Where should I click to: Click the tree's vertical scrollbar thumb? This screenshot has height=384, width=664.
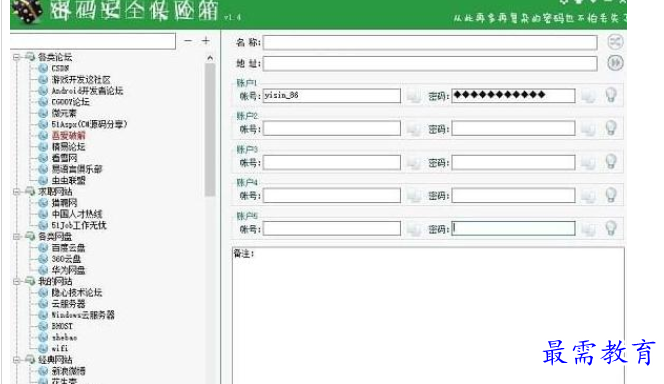tap(210, 130)
